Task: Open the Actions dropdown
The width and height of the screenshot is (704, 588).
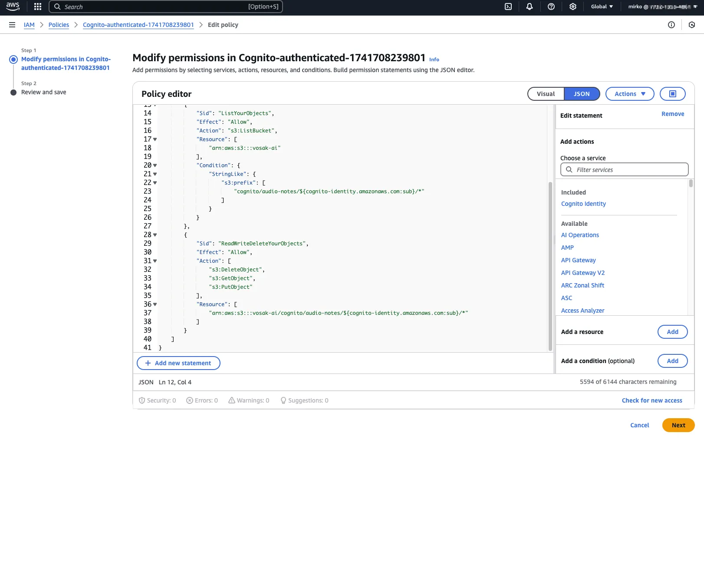Action: (x=629, y=94)
